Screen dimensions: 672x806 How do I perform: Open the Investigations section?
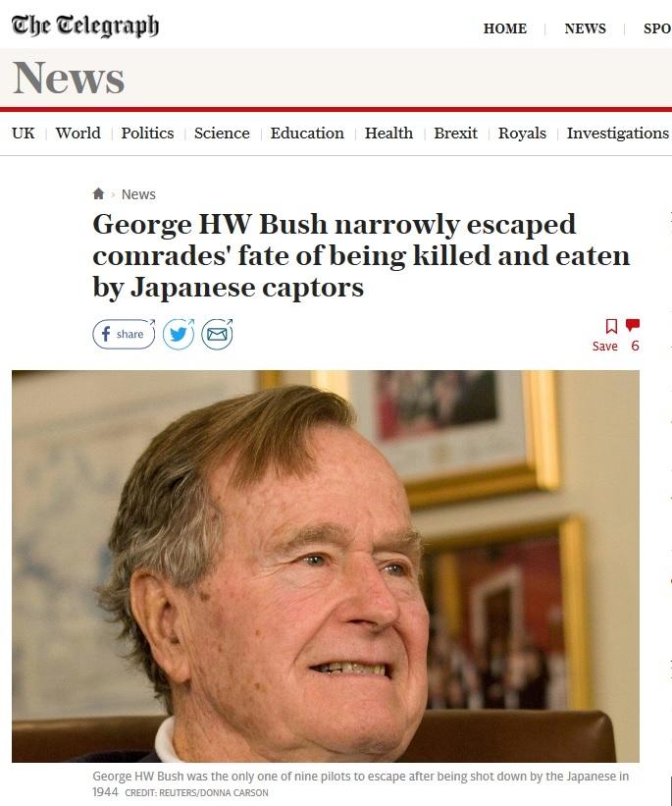(x=618, y=134)
